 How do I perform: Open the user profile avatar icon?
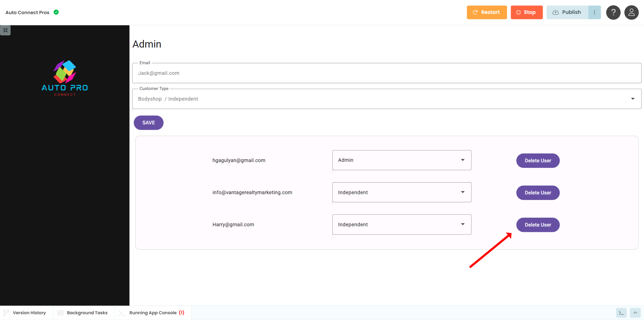click(631, 12)
